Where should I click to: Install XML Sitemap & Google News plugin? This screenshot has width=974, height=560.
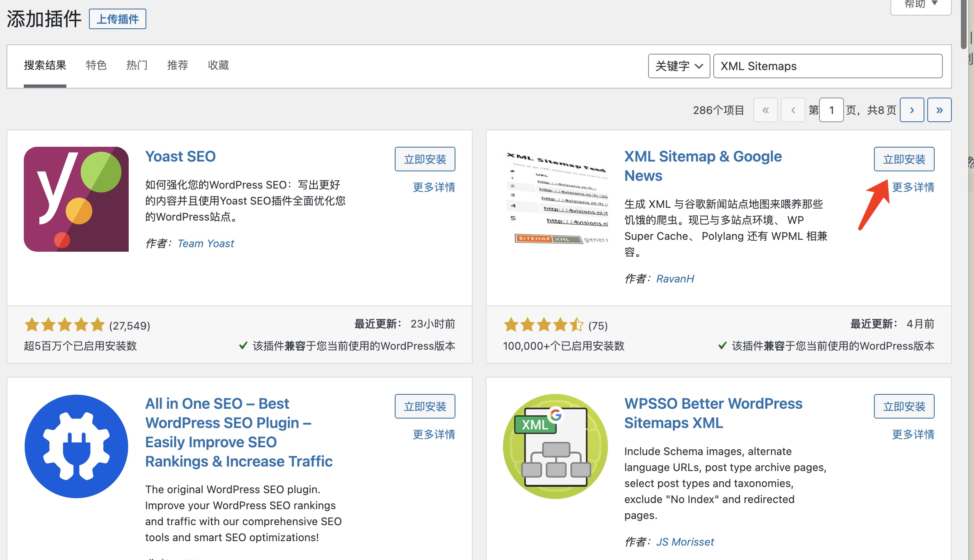pos(904,159)
